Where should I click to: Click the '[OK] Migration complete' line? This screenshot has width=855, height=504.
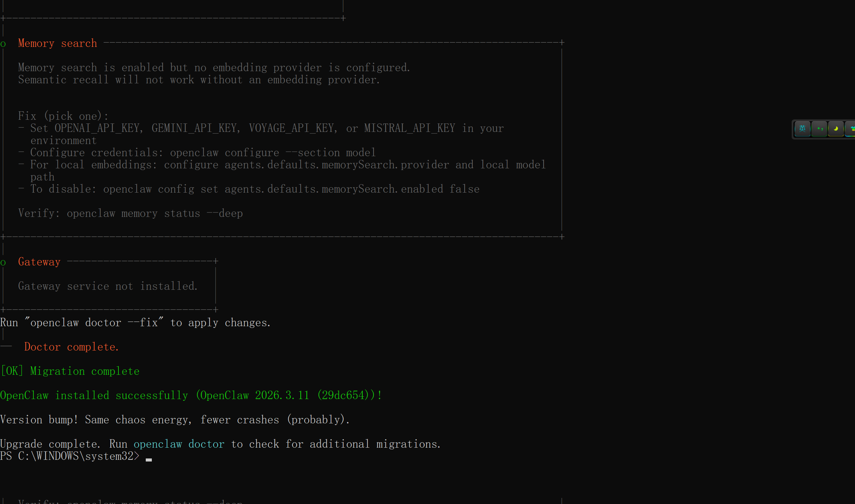point(70,371)
